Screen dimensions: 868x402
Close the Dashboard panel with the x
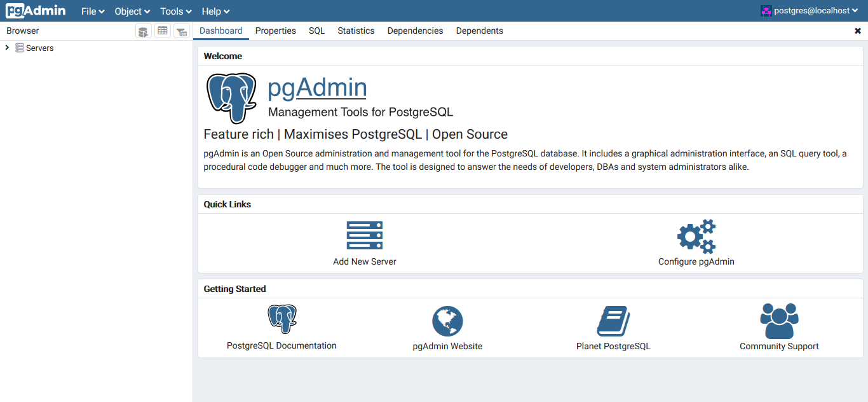click(x=859, y=31)
